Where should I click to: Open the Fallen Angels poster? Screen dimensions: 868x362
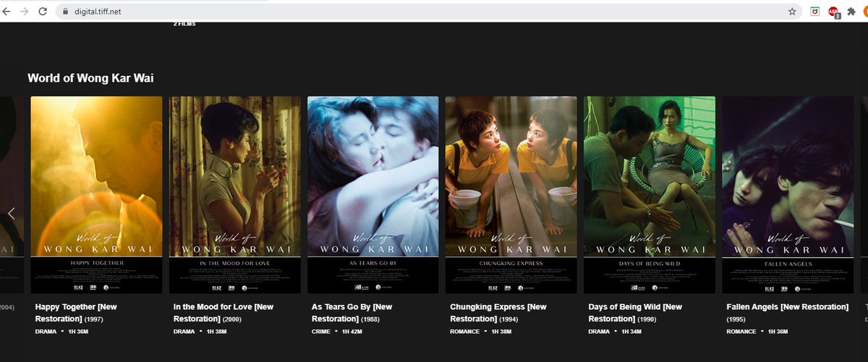[788, 195]
